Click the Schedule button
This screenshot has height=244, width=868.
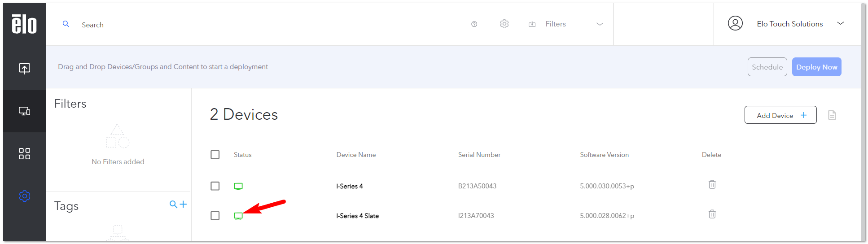click(767, 67)
